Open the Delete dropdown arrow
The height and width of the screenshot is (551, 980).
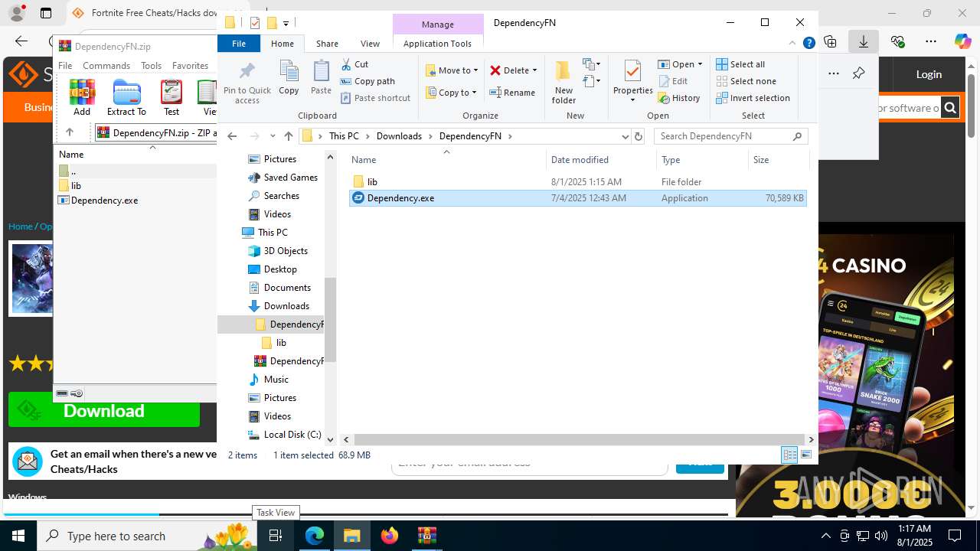(534, 70)
